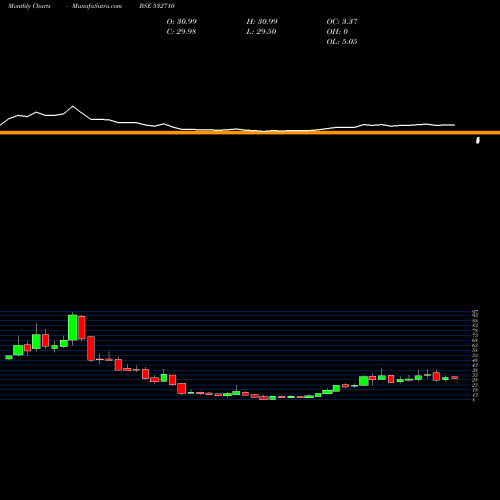Click the tallest green candlestick at the peak

(73, 327)
